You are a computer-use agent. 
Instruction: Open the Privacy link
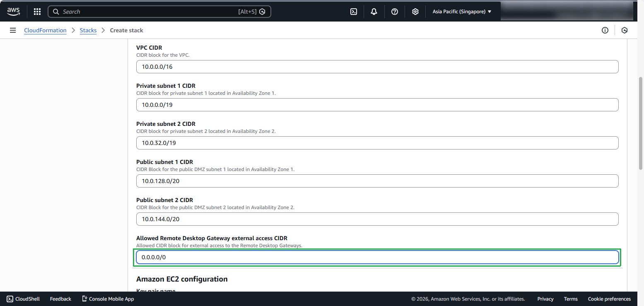point(545,299)
